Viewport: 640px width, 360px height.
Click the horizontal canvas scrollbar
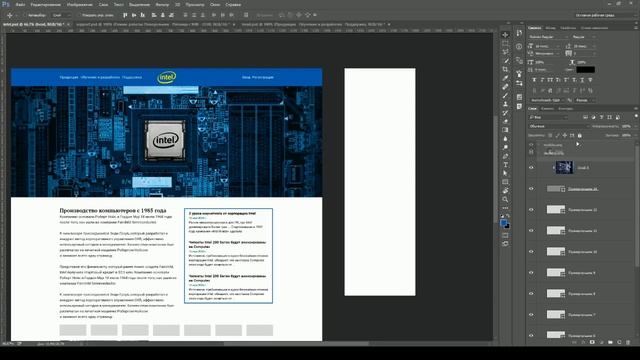tap(296, 343)
